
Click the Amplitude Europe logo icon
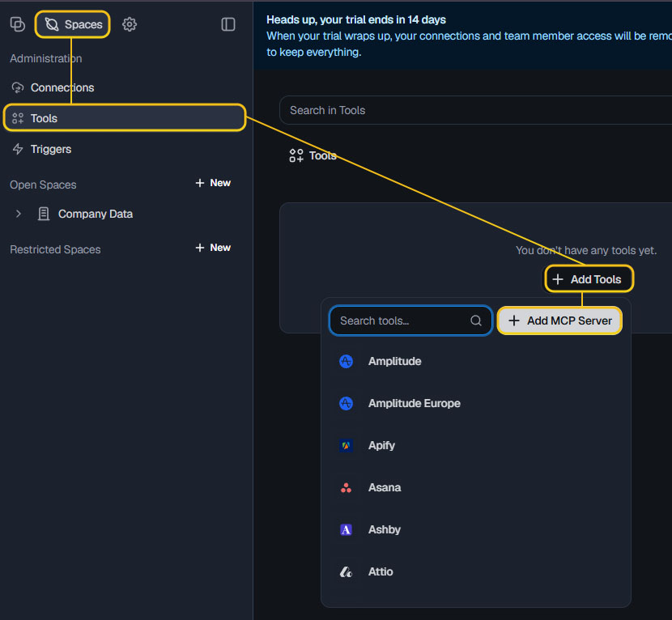pyautogui.click(x=346, y=403)
